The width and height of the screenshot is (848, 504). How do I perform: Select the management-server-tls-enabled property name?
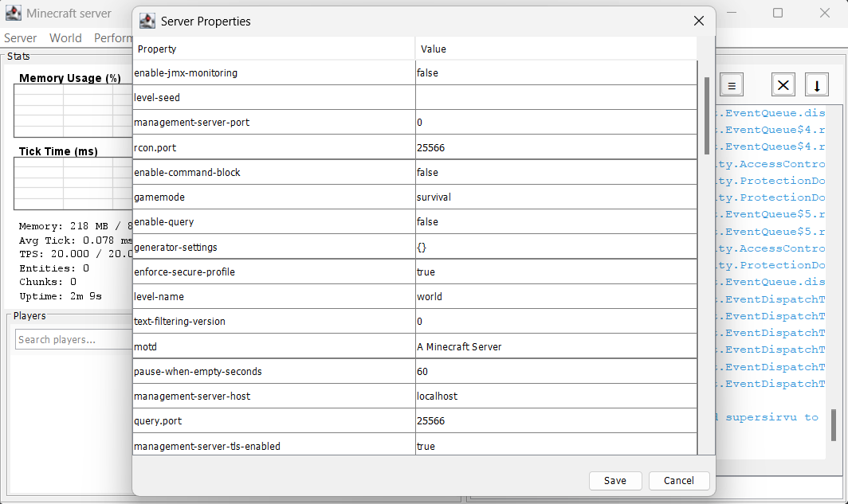point(273,444)
